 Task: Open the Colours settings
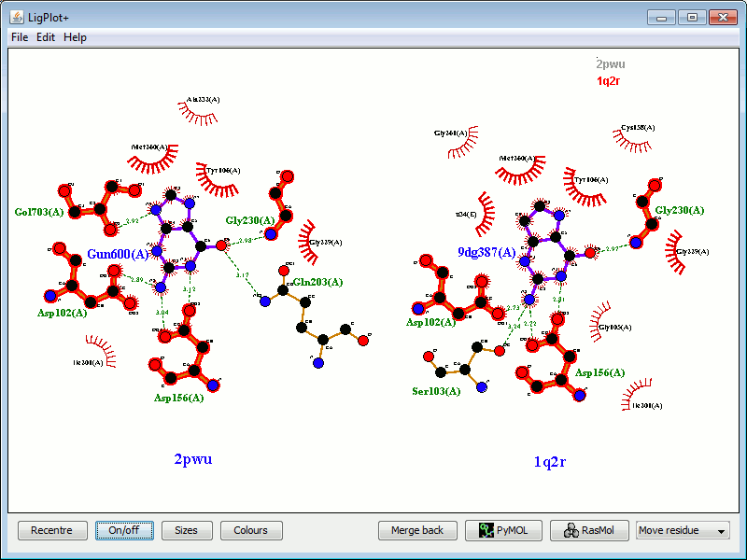pos(250,530)
